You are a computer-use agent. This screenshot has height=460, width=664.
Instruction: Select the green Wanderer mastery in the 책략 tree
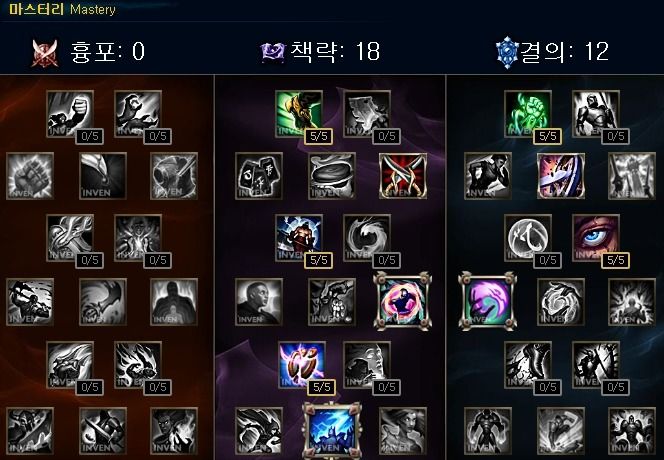pyautogui.click(x=299, y=114)
